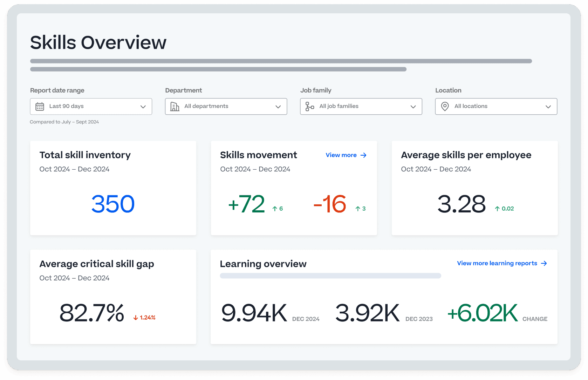This screenshot has width=588, height=380.
Task: Click View more on Skills movement card
Action: (341, 155)
